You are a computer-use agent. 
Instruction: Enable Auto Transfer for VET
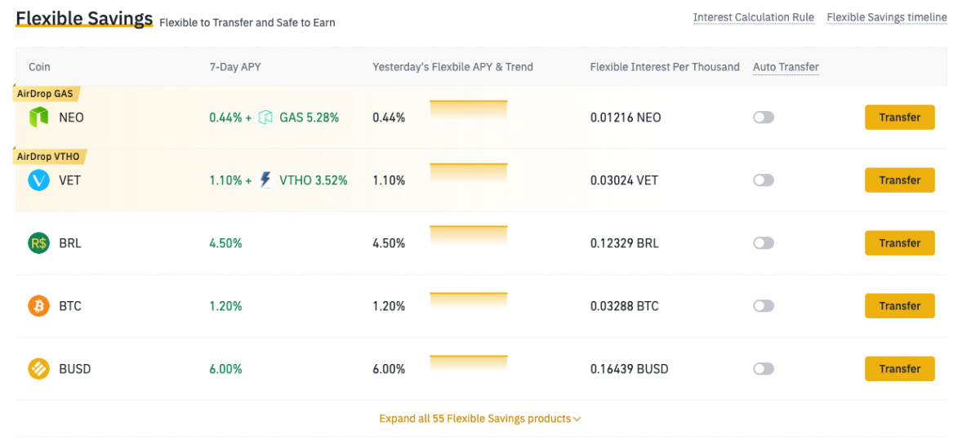coord(764,180)
